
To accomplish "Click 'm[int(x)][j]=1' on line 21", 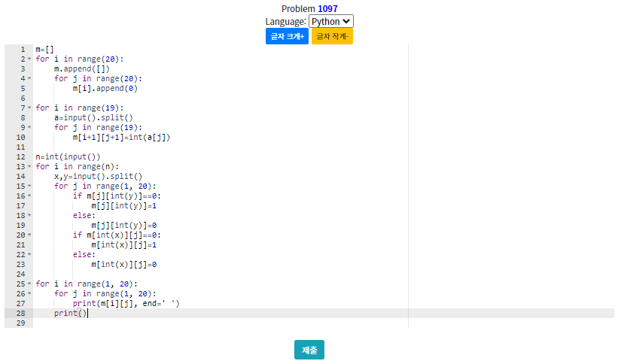I will click(123, 244).
